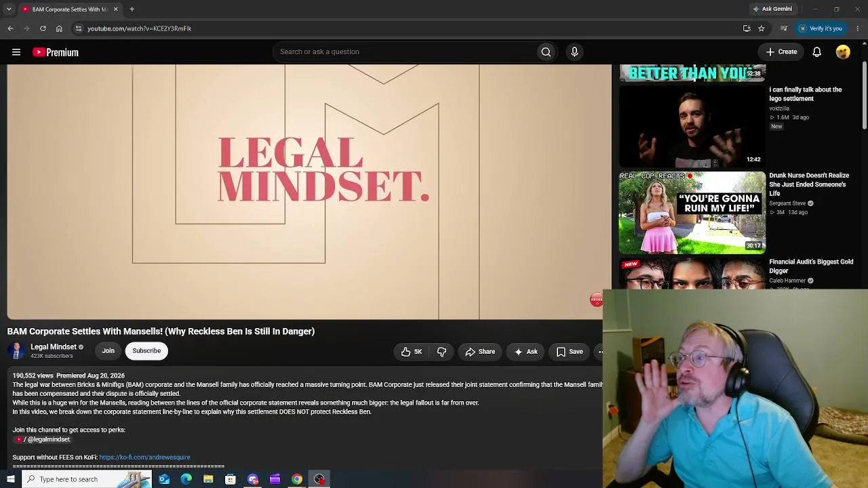Click the Ask Gemini button
The height and width of the screenshot is (488, 868).
click(x=772, y=9)
